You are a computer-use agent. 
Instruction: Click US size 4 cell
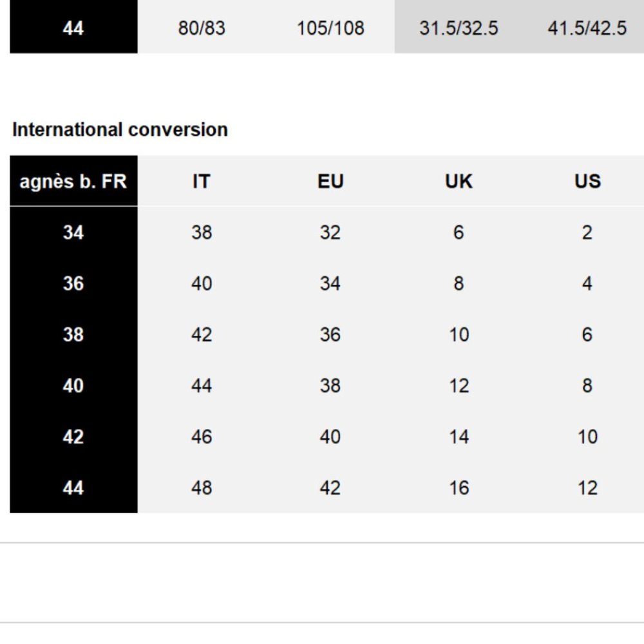[587, 283]
